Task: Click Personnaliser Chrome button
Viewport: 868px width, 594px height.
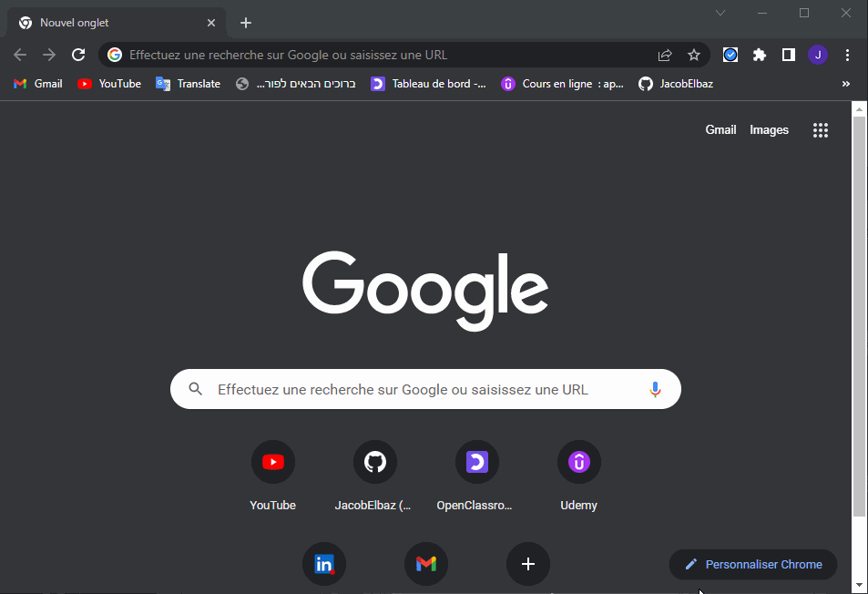Action: [753, 564]
